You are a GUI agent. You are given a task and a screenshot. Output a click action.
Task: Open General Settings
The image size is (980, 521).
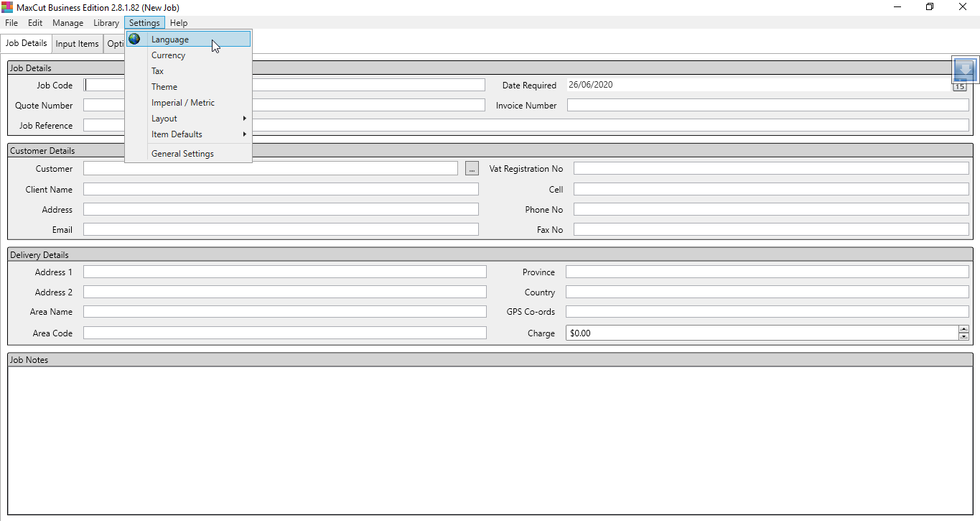pos(188,154)
